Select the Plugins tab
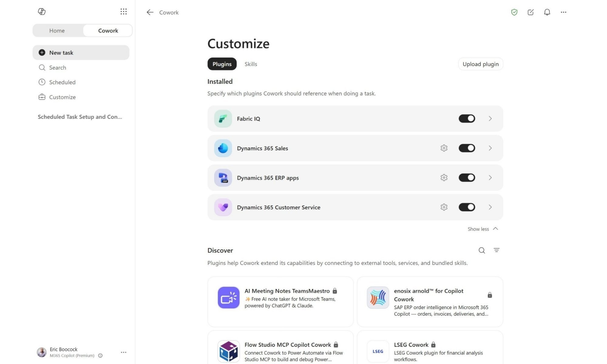The width and height of the screenshot is (607, 364). click(222, 64)
